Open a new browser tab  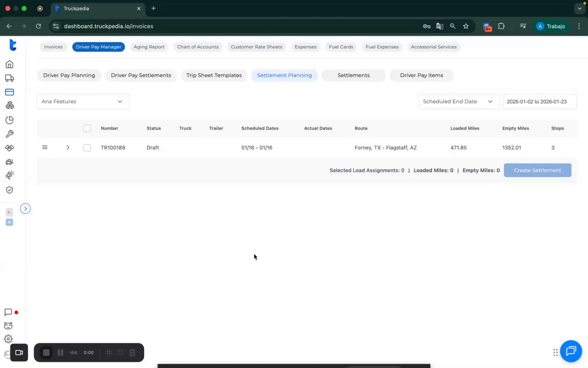153,8
